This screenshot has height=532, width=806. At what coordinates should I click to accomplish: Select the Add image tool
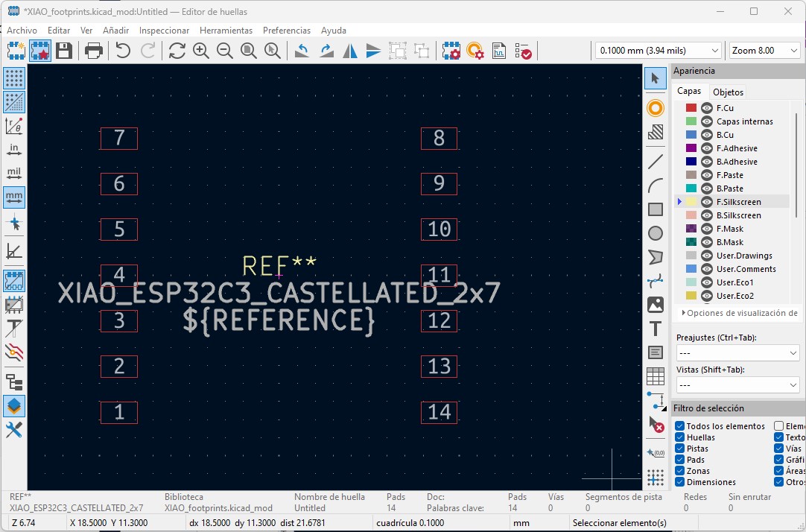pos(656,305)
